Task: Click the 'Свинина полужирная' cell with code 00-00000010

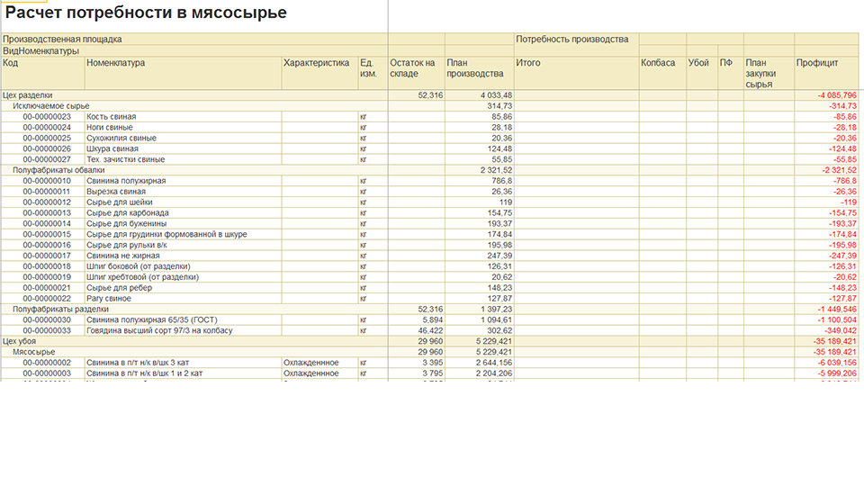Action: pyautogui.click(x=183, y=181)
